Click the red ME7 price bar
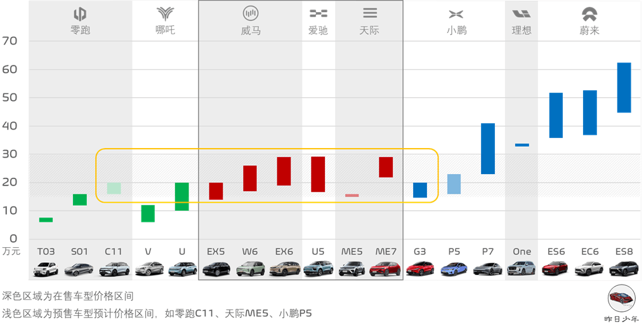644x324 pixels. coord(386,167)
